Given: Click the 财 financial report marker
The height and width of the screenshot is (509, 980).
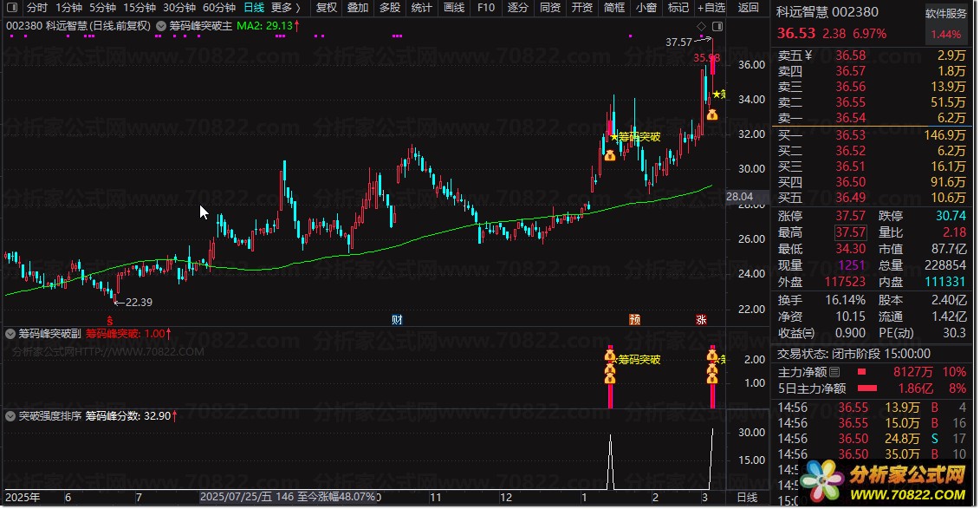Looking at the screenshot, I should pyautogui.click(x=397, y=319).
